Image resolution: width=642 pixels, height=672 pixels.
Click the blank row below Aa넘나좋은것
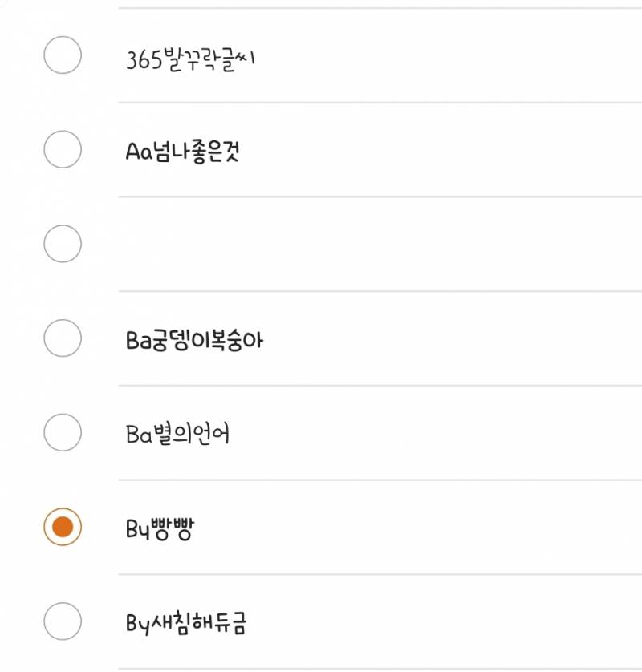(x=321, y=244)
